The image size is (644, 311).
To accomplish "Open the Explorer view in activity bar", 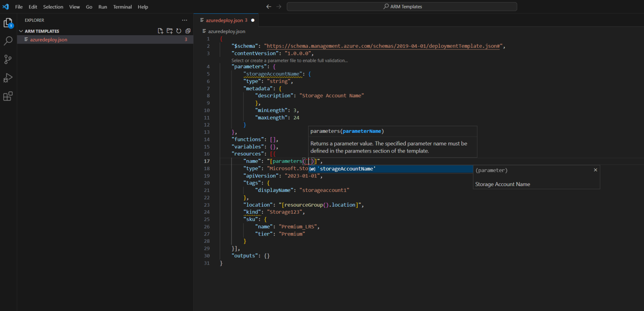I will pos(8,23).
